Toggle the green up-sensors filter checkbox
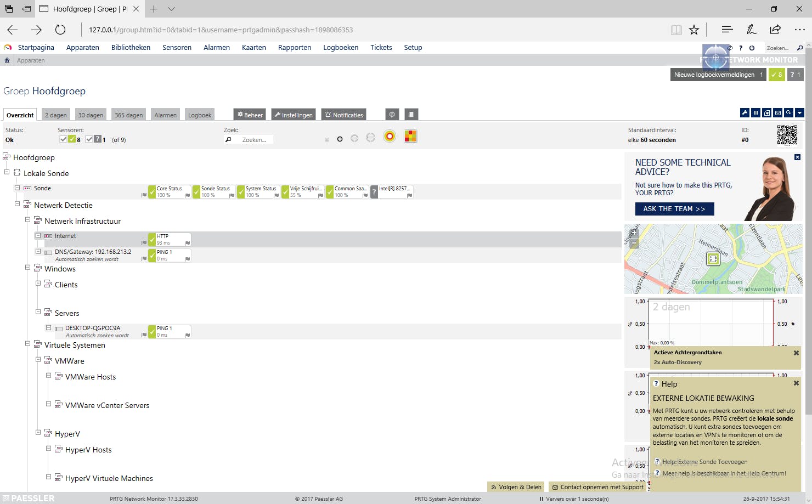The height and width of the screenshot is (504, 812). [x=64, y=139]
